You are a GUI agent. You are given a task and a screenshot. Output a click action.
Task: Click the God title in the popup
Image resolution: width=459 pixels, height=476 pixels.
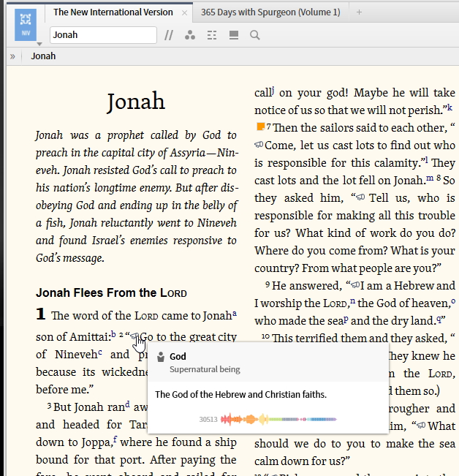click(178, 356)
